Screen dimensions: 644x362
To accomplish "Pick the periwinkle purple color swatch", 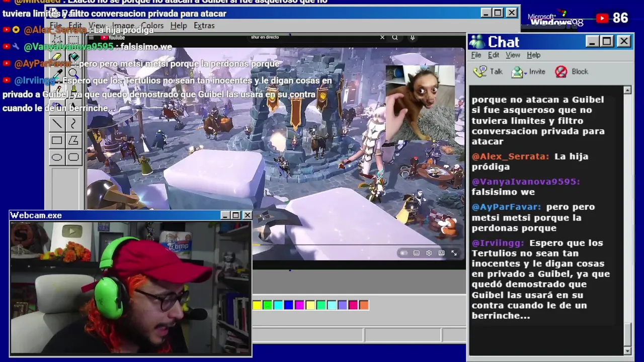I will pos(343,305).
